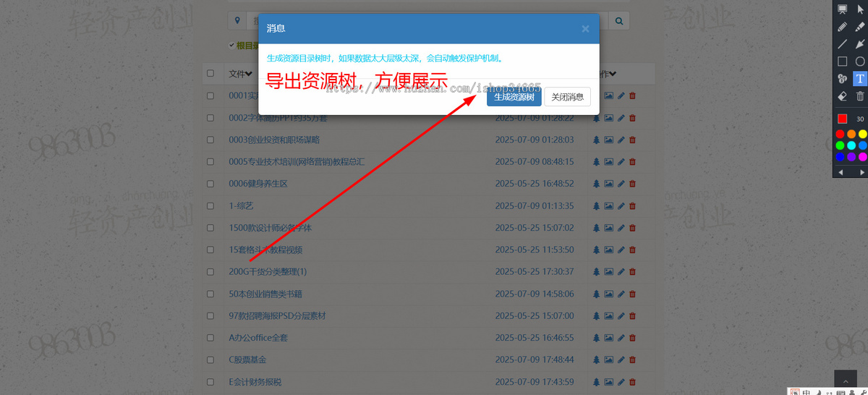Click tree icon for A办公office全套 row
Screen dimensions: 868x395
tap(597, 338)
